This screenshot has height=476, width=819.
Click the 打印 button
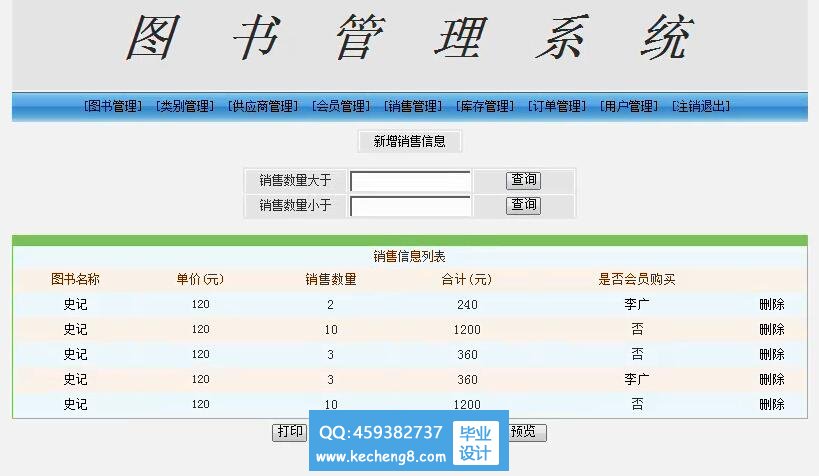tap(289, 432)
